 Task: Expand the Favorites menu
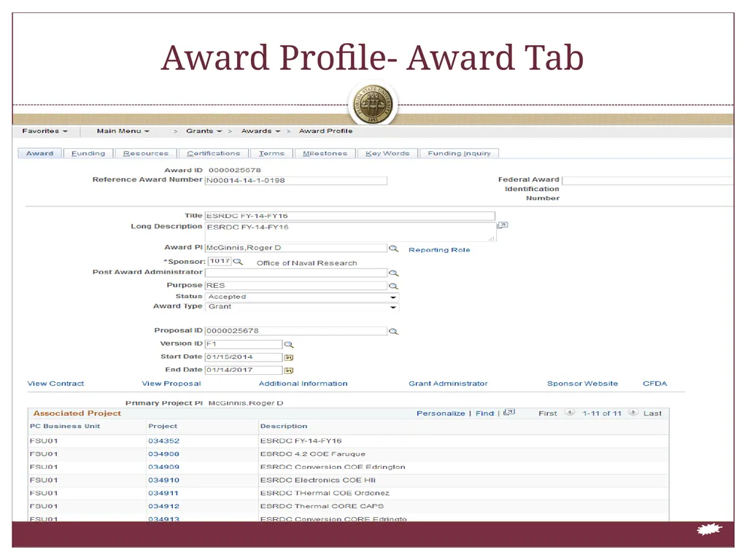click(44, 131)
